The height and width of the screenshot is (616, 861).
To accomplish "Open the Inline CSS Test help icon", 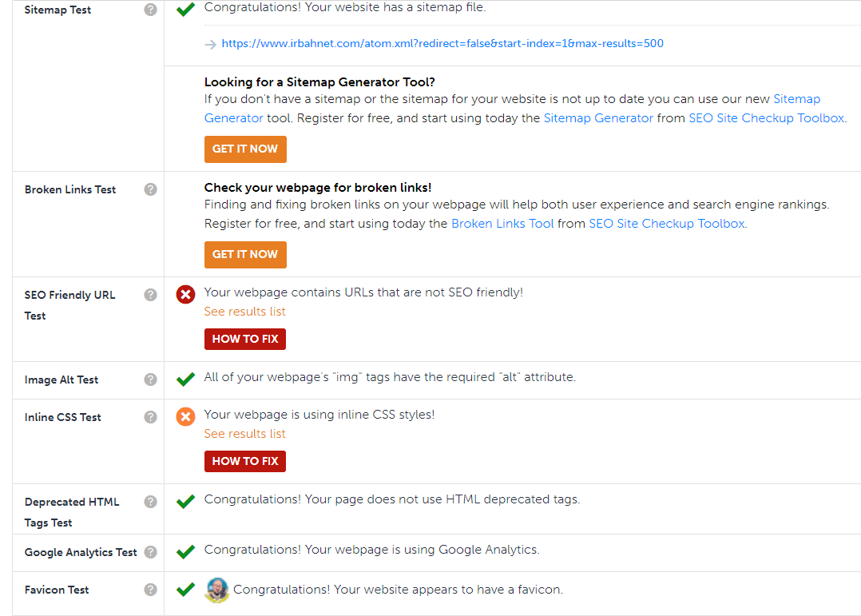I will tap(150, 417).
